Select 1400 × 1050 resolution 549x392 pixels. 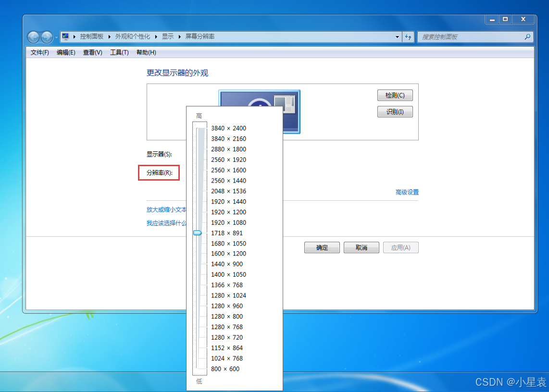coord(228,274)
